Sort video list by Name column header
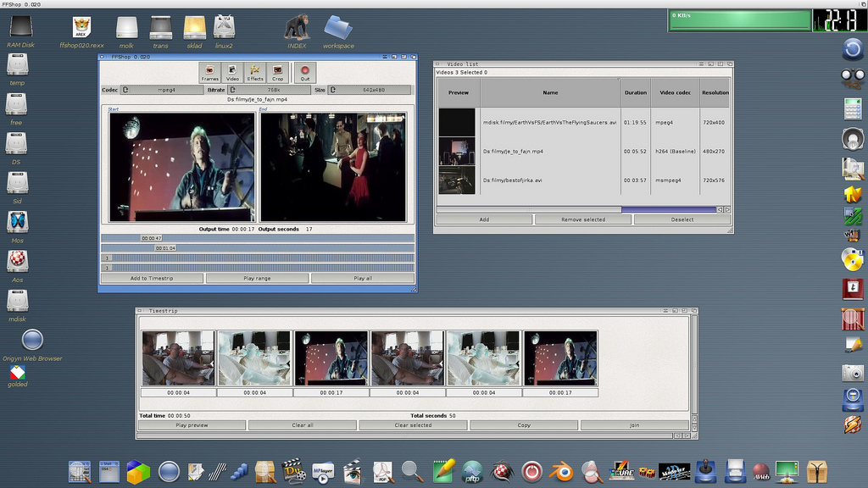 (550, 92)
